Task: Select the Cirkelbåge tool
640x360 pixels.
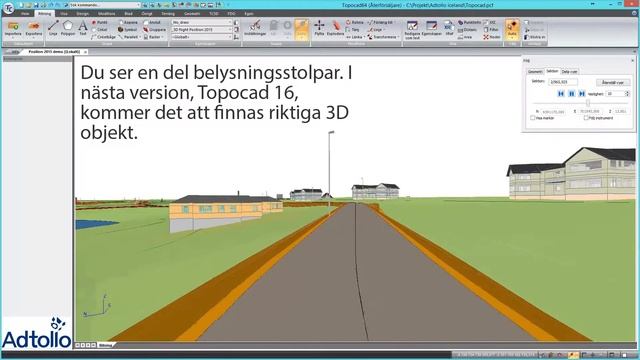Action: [104, 37]
